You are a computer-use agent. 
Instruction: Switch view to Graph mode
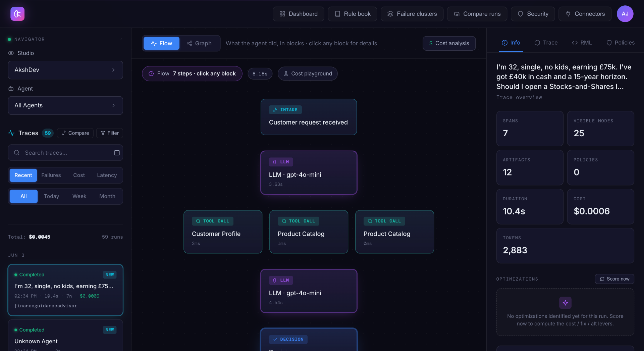pyautogui.click(x=199, y=43)
